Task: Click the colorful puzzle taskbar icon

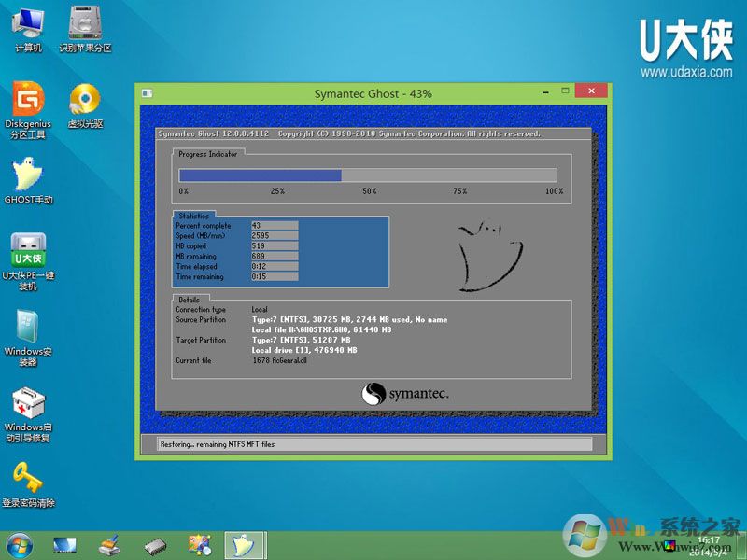Action: [x=199, y=544]
